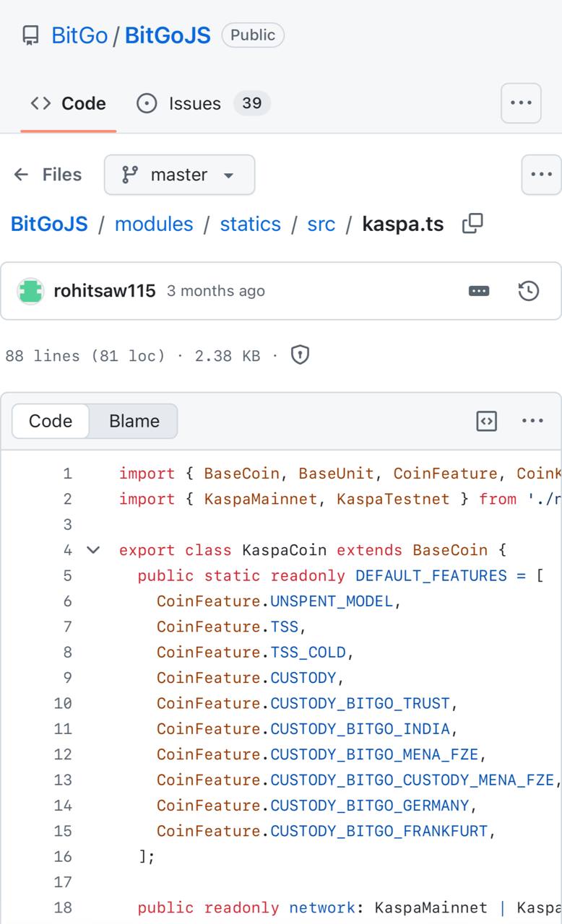Select the Code view toggle
562x924 pixels.
click(x=51, y=421)
